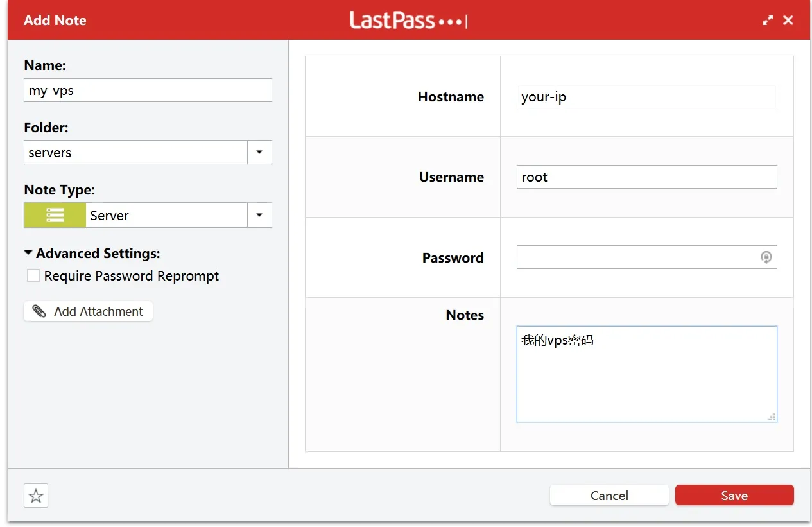The image size is (812, 527).
Task: Click into the Hostname field
Action: 646,97
